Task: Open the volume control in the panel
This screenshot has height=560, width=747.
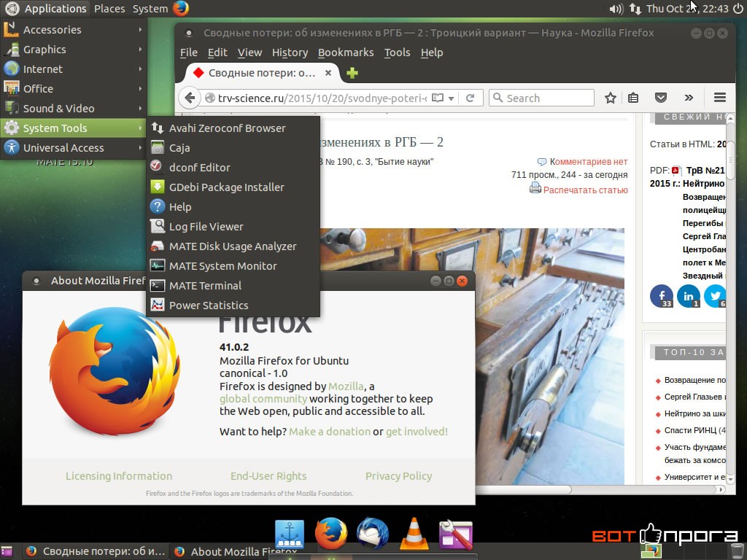Action: [616, 9]
